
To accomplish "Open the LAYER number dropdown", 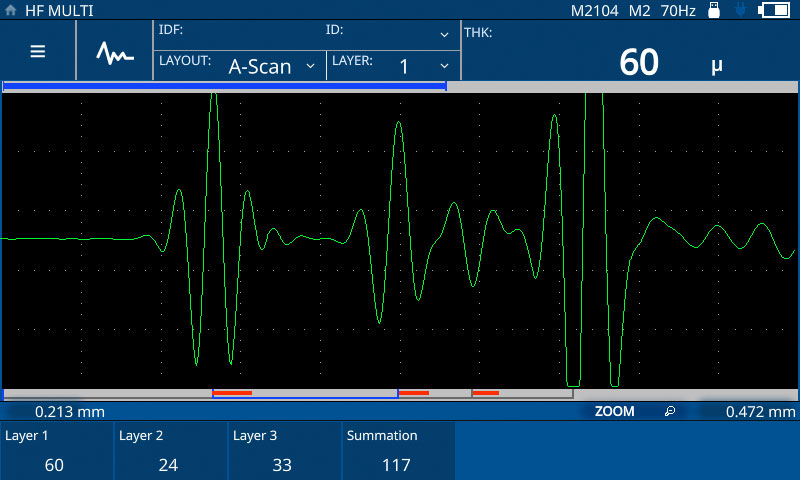I will 392,65.
